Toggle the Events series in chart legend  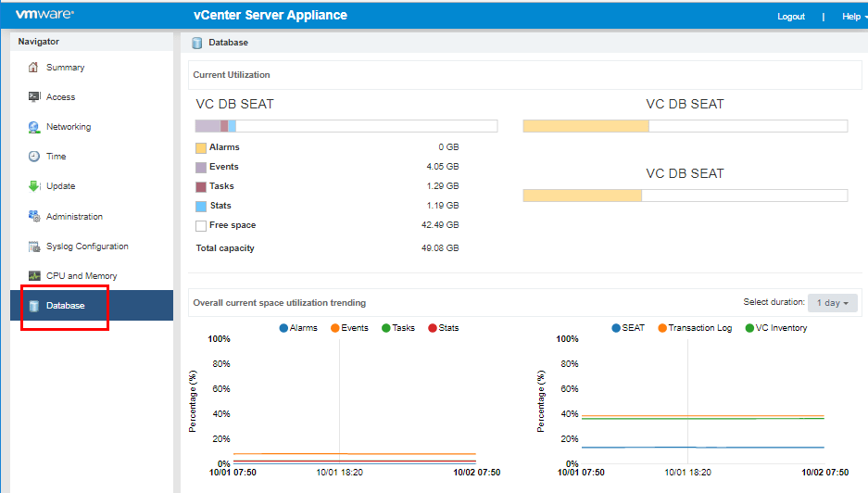pyautogui.click(x=349, y=328)
